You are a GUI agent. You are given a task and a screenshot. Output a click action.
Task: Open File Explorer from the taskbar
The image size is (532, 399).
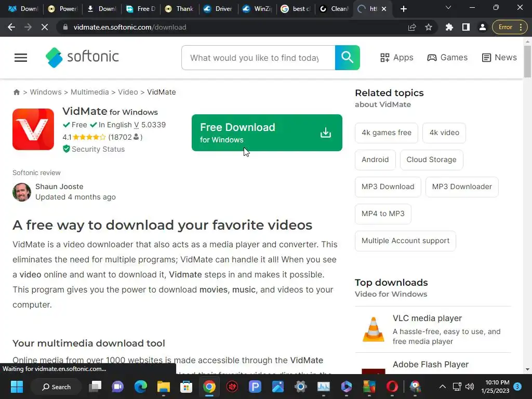pos(164,387)
